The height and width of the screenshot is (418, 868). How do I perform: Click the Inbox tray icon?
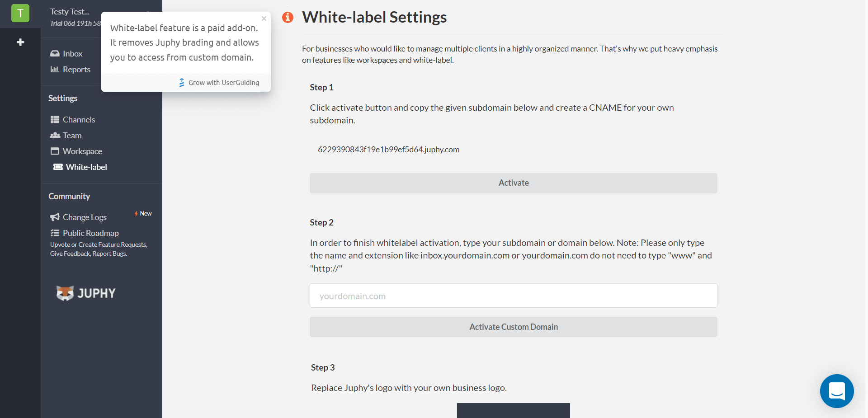55,53
